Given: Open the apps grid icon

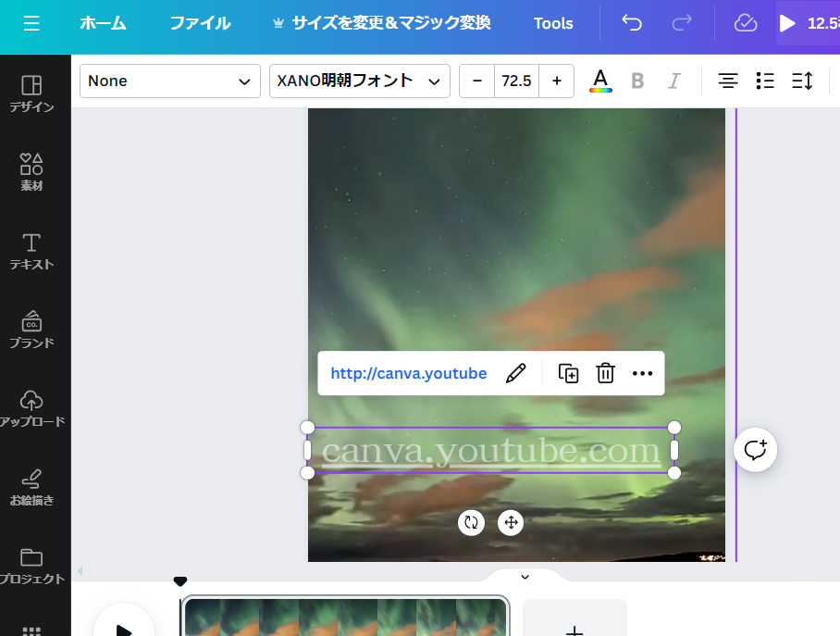Looking at the screenshot, I should pos(31,630).
